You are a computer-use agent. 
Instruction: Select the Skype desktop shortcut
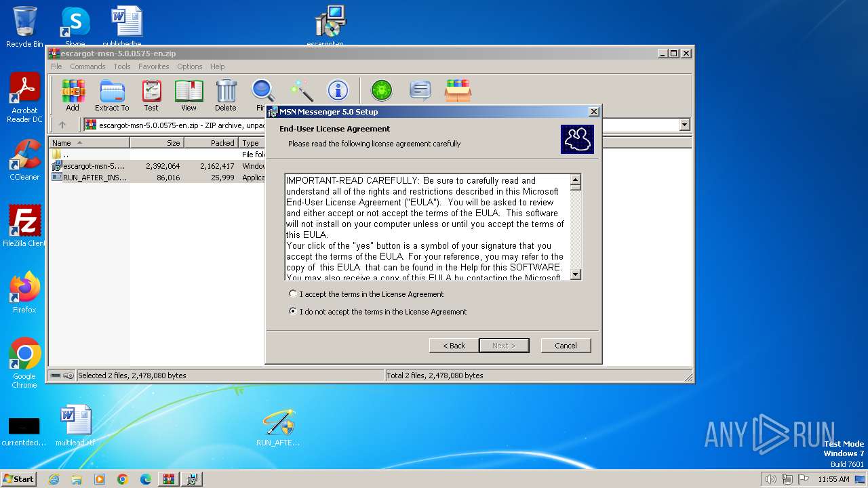[x=75, y=26]
